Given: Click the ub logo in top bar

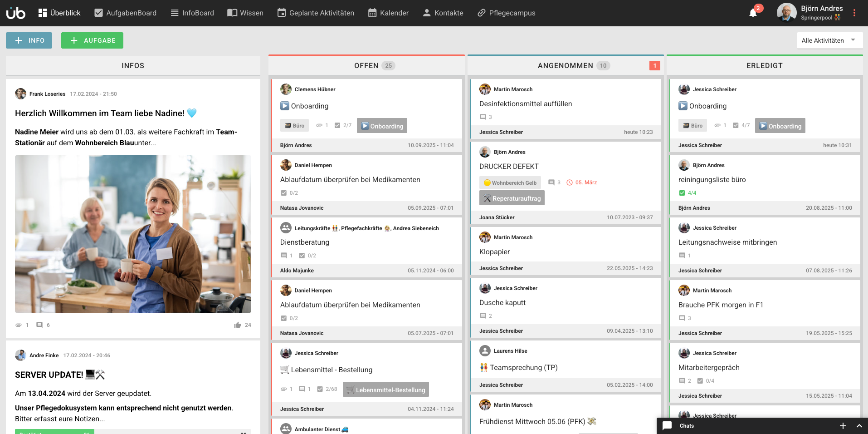Looking at the screenshot, I should (16, 13).
